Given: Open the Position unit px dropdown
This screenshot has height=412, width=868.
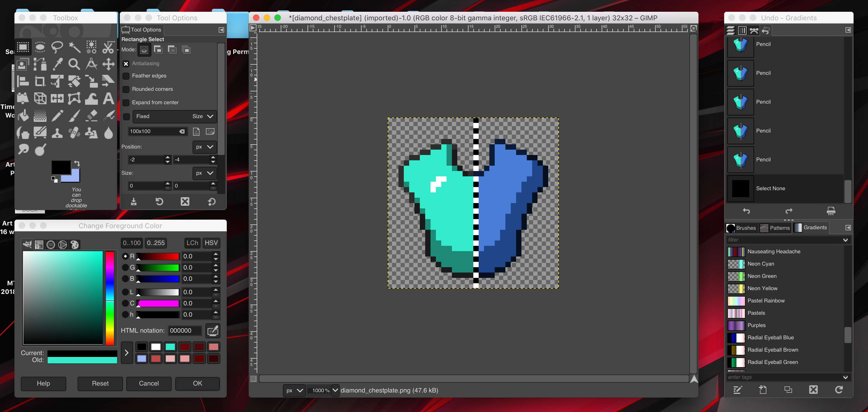Looking at the screenshot, I should pos(205,147).
